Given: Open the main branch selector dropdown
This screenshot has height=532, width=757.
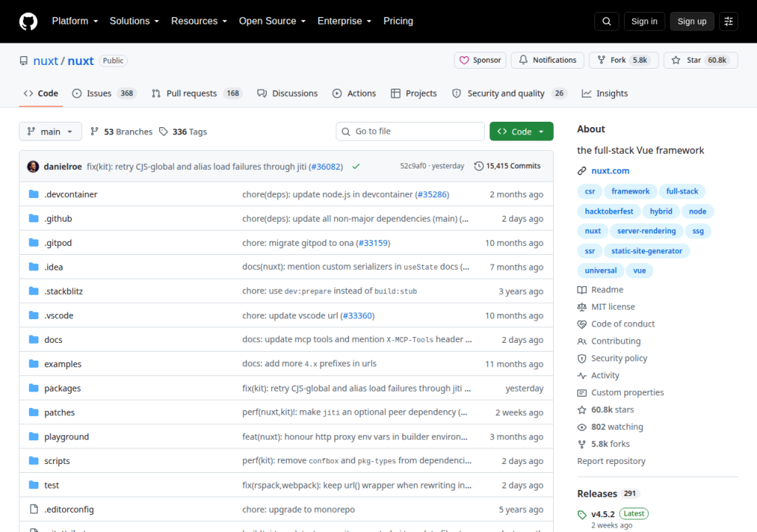Looking at the screenshot, I should click(50, 132).
